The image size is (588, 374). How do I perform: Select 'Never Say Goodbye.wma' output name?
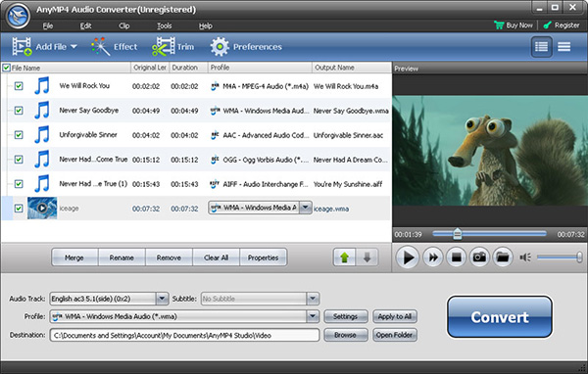pos(351,111)
